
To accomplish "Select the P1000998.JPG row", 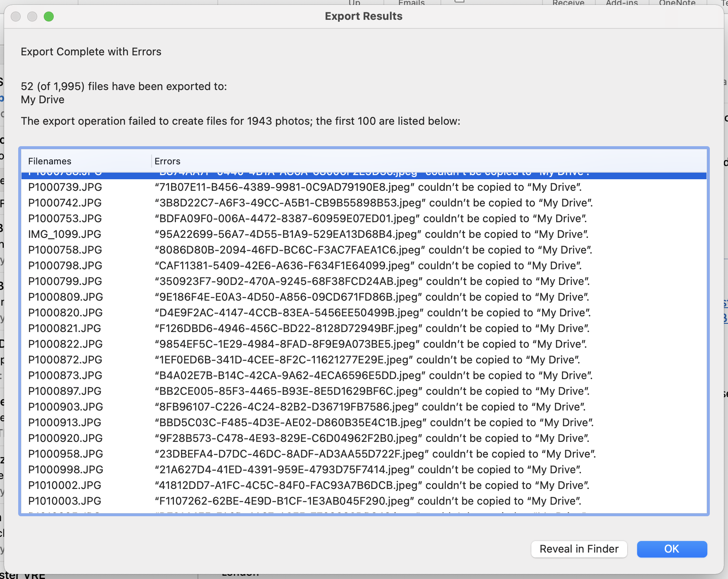I will point(364,470).
